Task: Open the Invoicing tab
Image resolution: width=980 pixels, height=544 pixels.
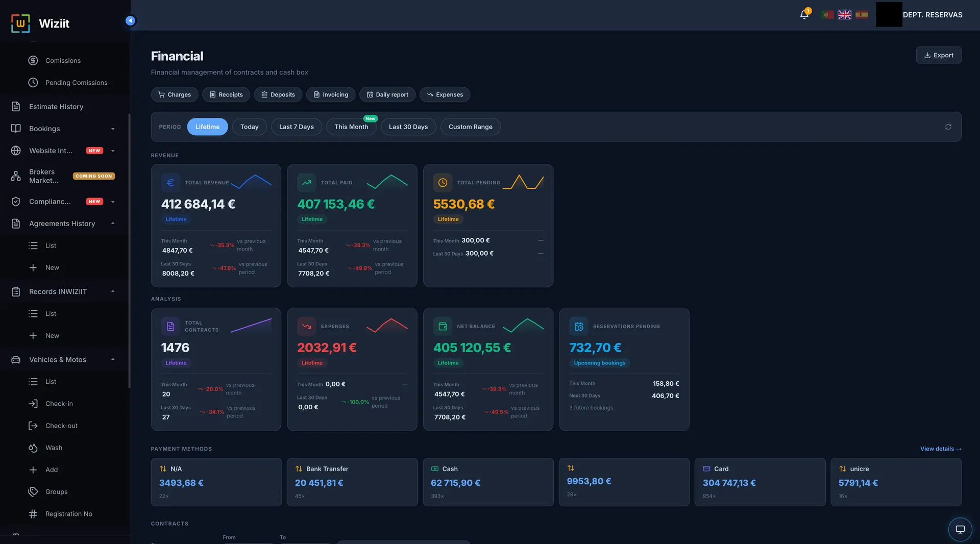Action: pyautogui.click(x=331, y=94)
